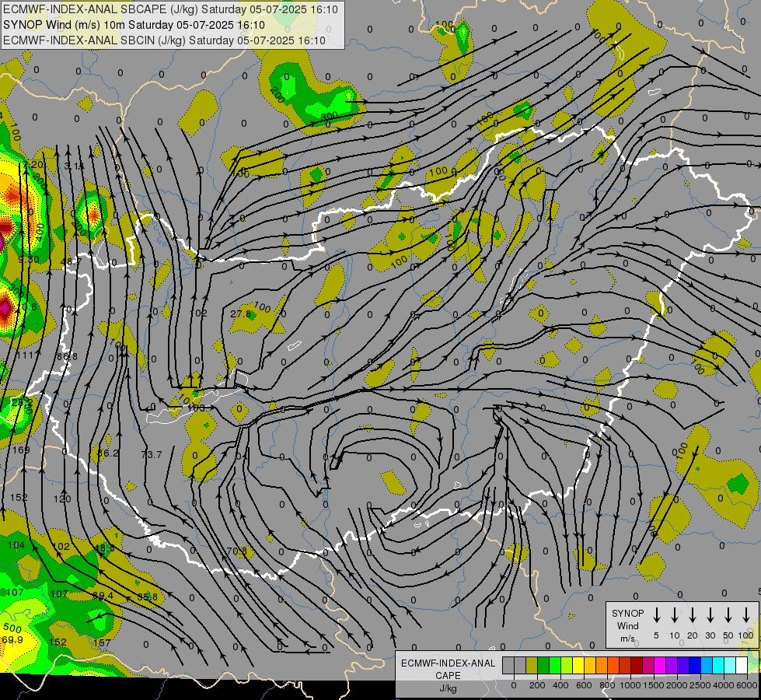Click the 'J/kg' unit label in legend
The image size is (761, 700).
[x=448, y=688]
